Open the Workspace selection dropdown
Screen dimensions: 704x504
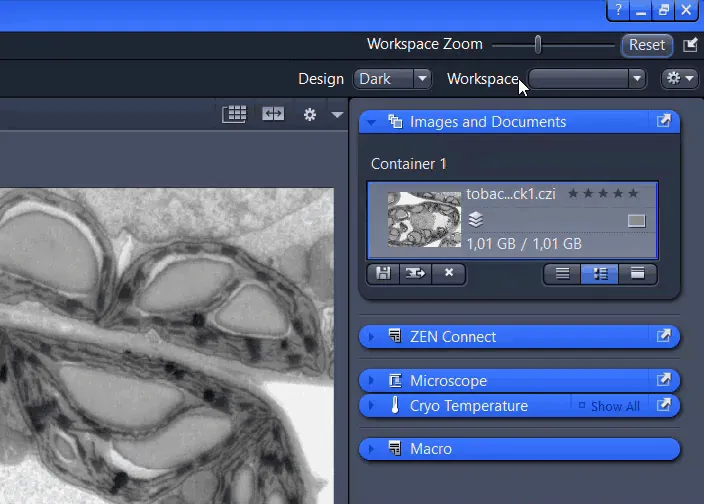(x=588, y=78)
